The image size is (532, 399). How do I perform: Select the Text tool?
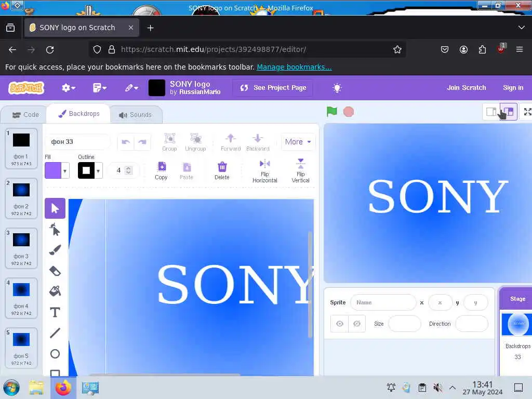55,312
